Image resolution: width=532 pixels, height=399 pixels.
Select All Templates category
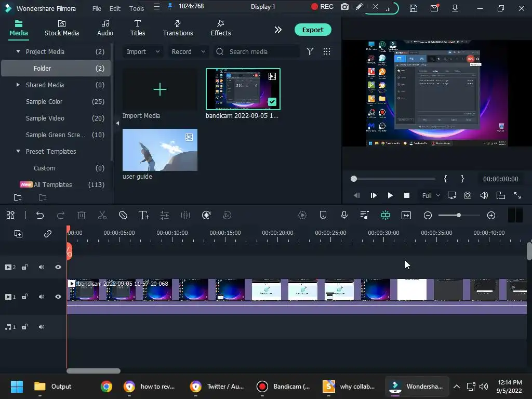click(x=56, y=184)
